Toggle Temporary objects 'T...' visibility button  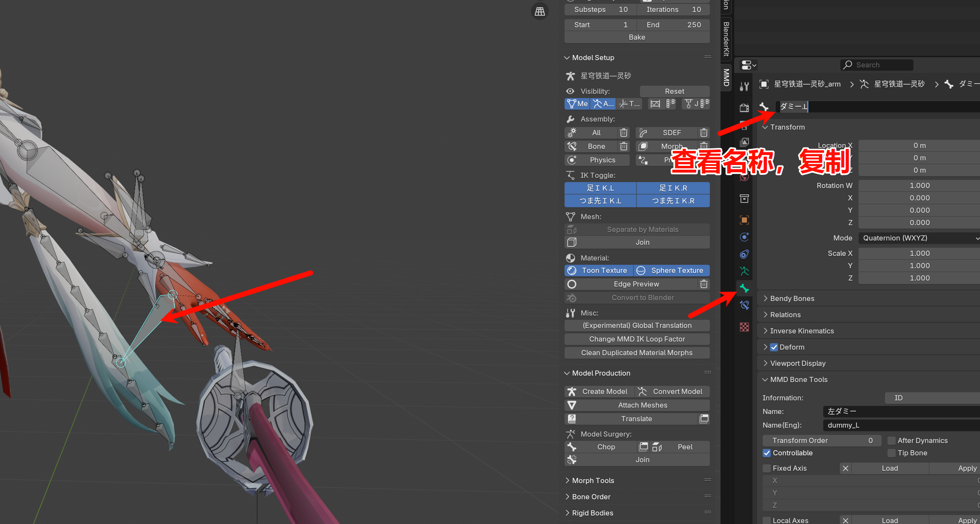[x=629, y=104]
